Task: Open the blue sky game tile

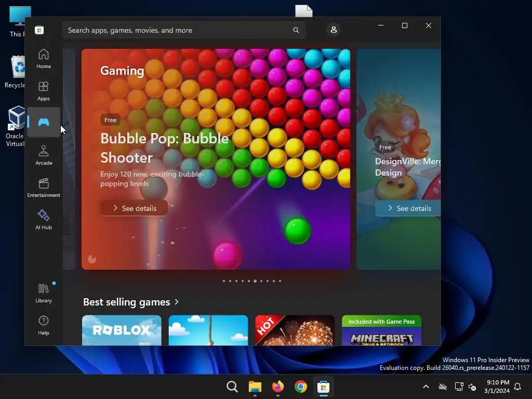Action: [208, 330]
